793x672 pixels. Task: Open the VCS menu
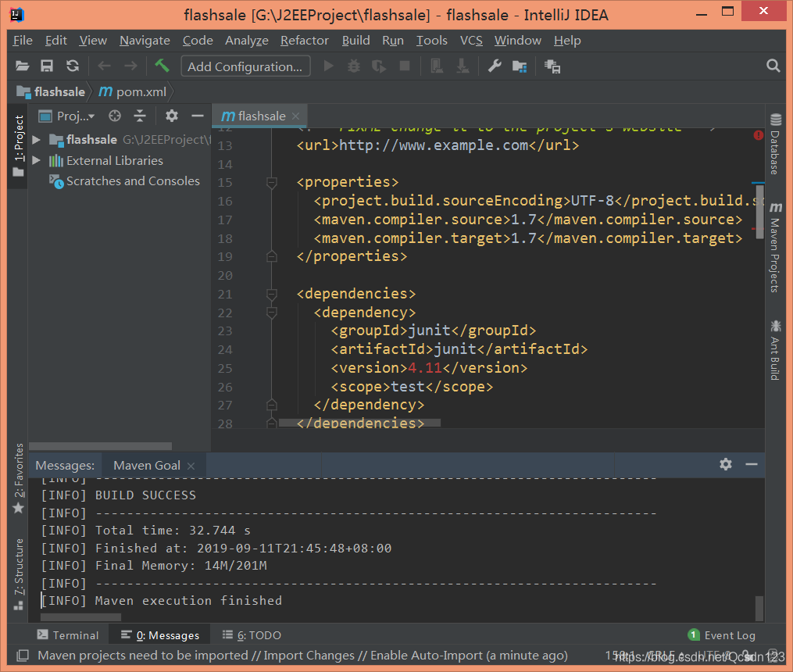click(471, 41)
